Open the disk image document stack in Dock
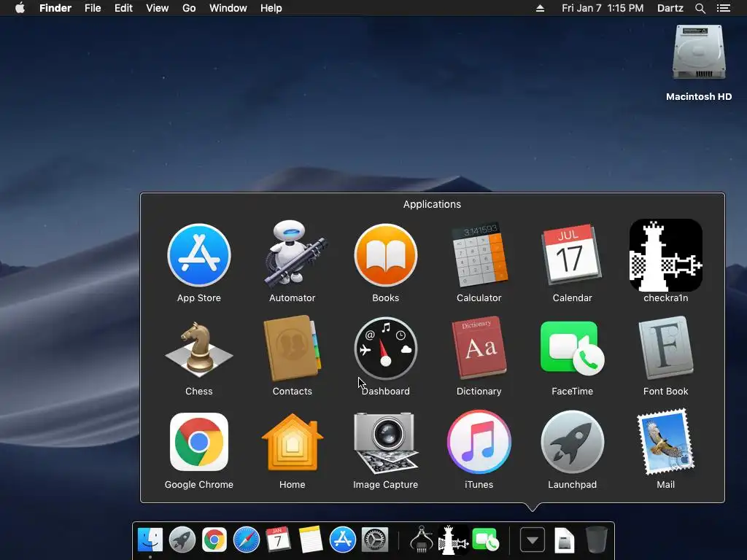Image resolution: width=747 pixels, height=560 pixels. click(x=565, y=540)
